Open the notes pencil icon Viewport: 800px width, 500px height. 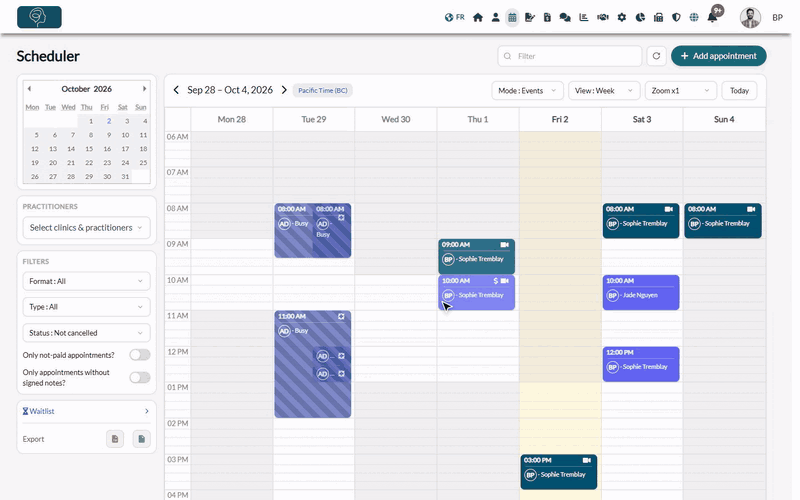(530, 17)
